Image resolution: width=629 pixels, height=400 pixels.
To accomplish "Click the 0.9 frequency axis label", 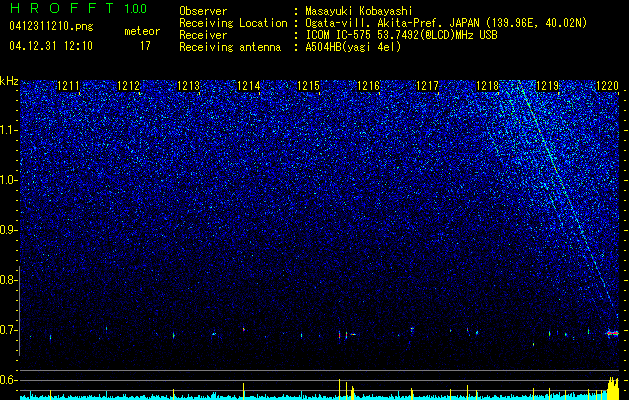I will (x=9, y=230).
